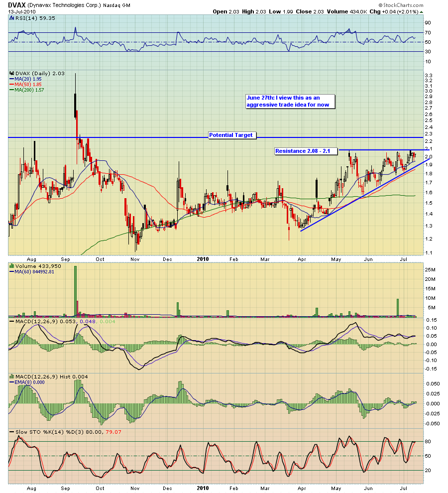Image resolution: width=448 pixels, height=493 pixels.
Task: Click the Low 1.99 header value
Action: (281, 11)
